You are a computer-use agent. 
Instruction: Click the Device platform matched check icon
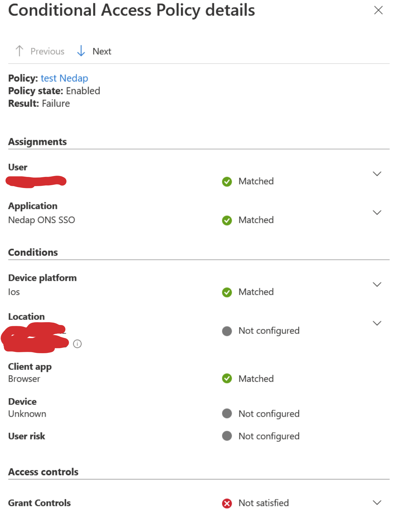tap(227, 292)
